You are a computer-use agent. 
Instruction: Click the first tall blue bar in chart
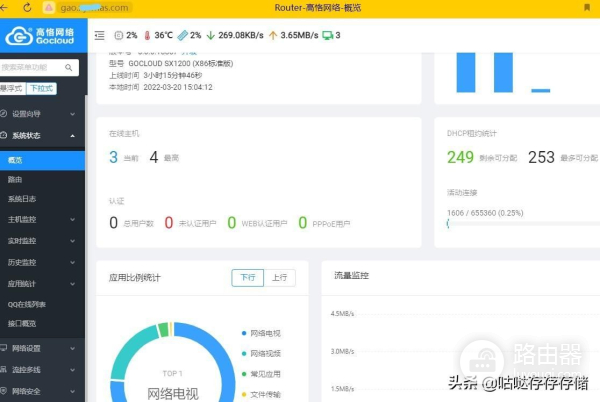click(466, 72)
